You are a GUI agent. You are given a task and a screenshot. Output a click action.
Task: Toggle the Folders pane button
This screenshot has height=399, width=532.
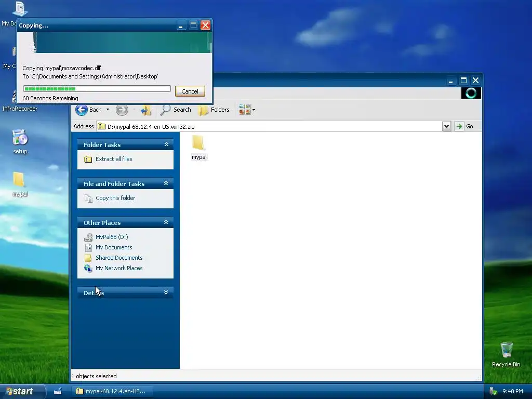[x=214, y=110]
